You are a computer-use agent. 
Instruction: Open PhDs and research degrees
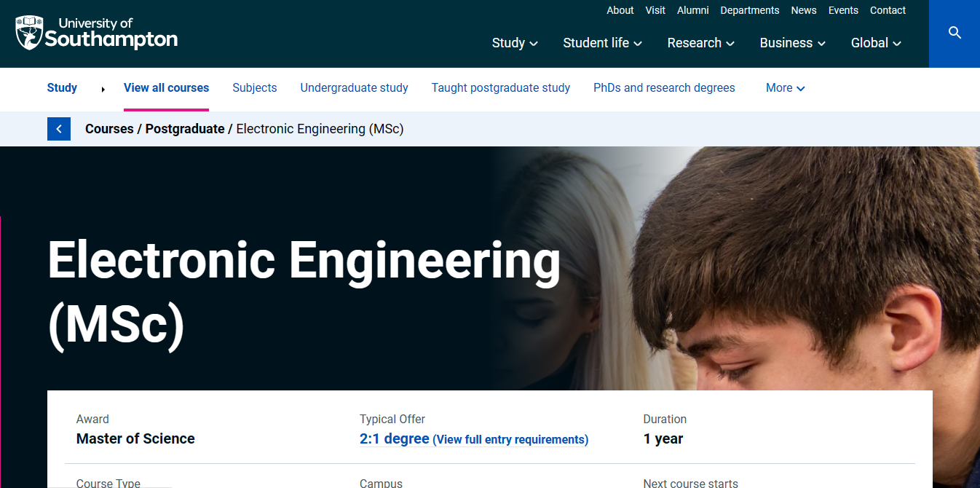click(664, 88)
